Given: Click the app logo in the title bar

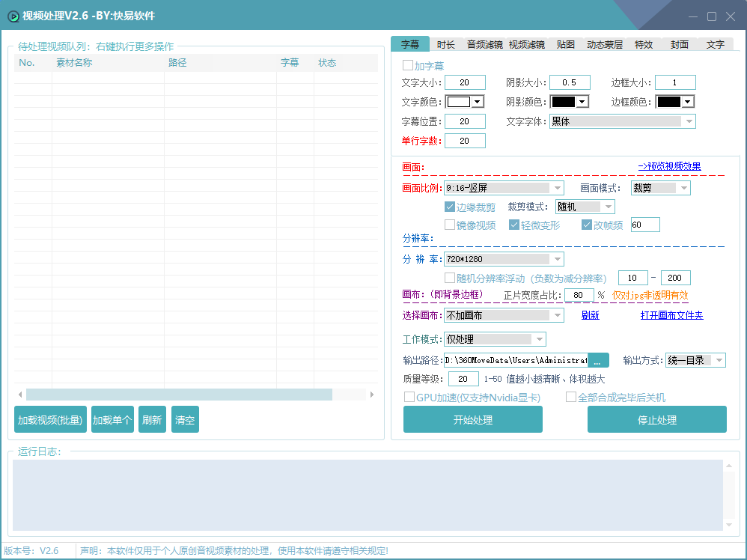Looking at the screenshot, I should 15,15.
